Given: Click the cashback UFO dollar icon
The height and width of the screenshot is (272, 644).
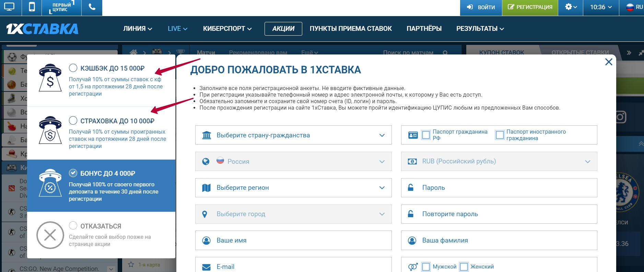Looking at the screenshot, I should click(x=50, y=78).
